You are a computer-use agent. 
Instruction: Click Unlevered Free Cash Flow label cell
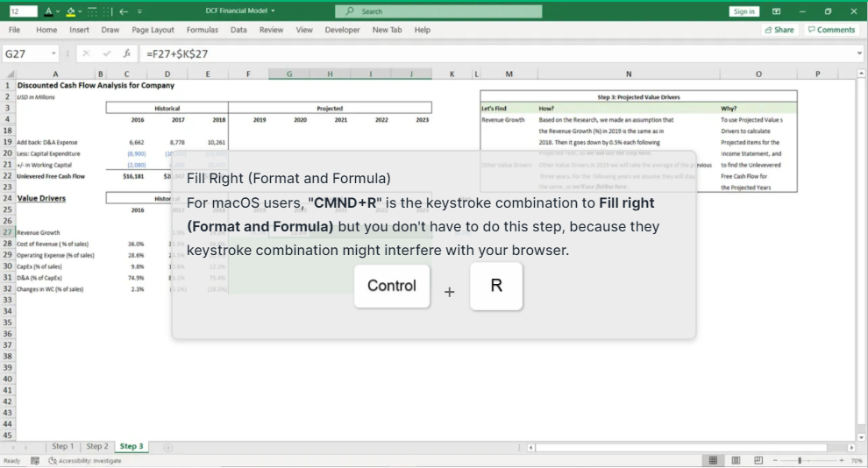click(x=51, y=176)
